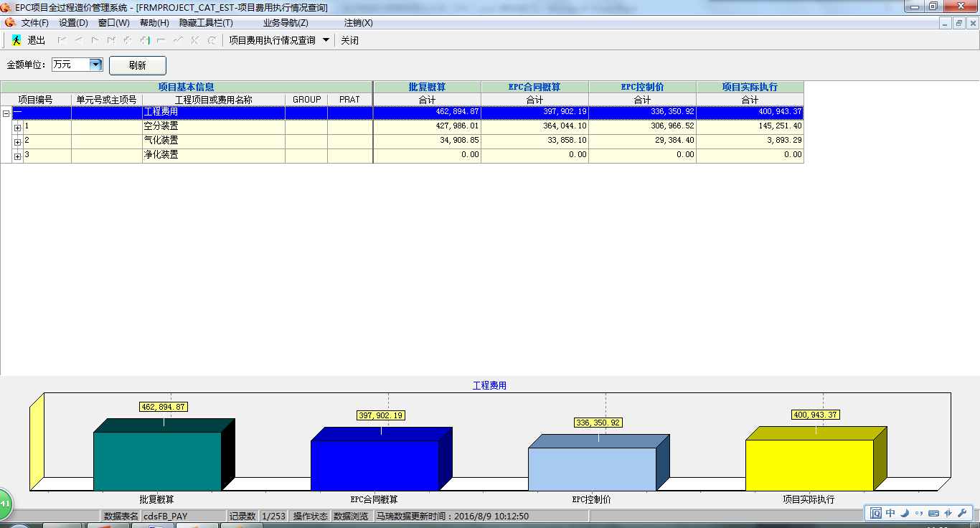Image resolution: width=980 pixels, height=528 pixels.
Task: Click the cancel edit X icon
Action: [194, 40]
